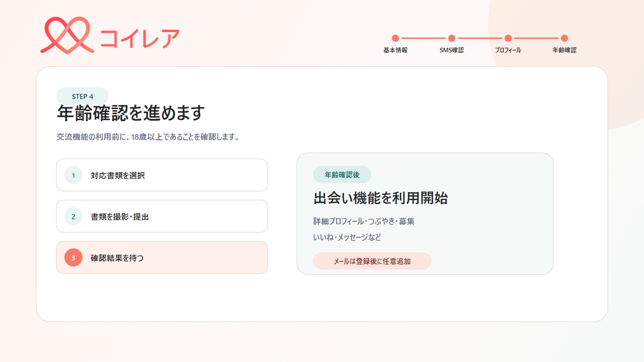Viewport: 644px width, 362px height.
Task: Click the STEP 4 pill label
Action: (x=83, y=96)
